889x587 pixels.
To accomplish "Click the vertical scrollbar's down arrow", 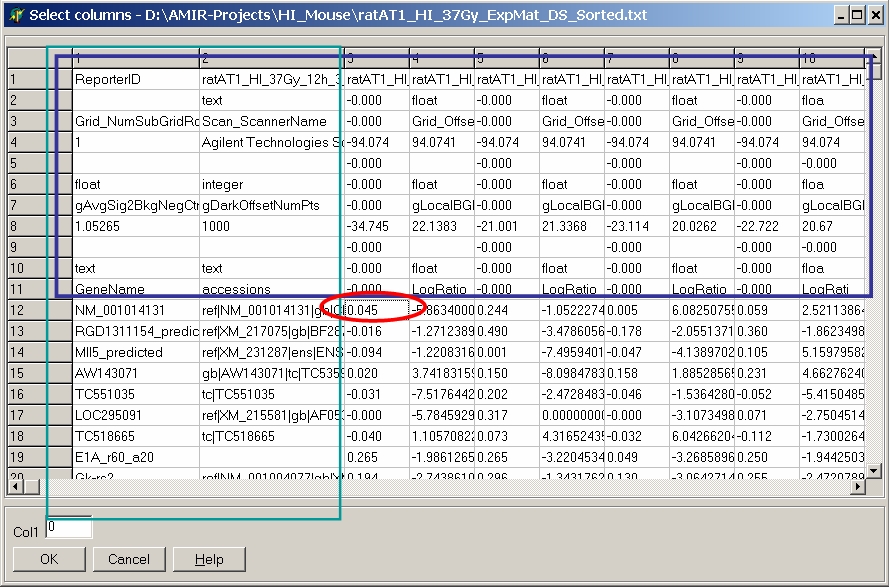I will pos(872,470).
